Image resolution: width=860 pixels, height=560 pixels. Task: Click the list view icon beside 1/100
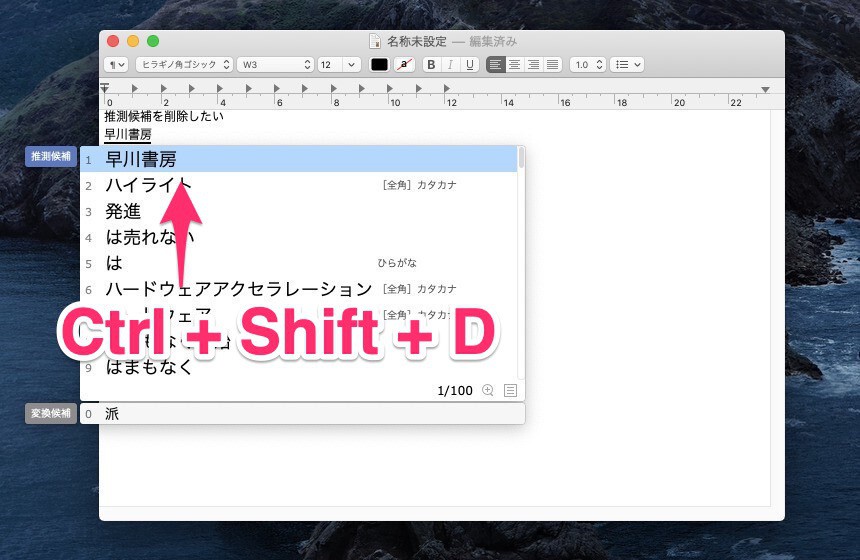pyautogui.click(x=511, y=390)
